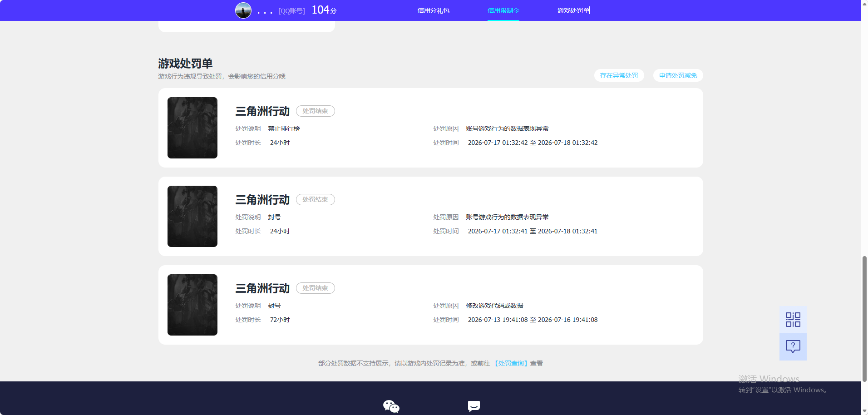Click the page vertical scrollbar thumb
Screen dimensions: 868x415
point(864,319)
